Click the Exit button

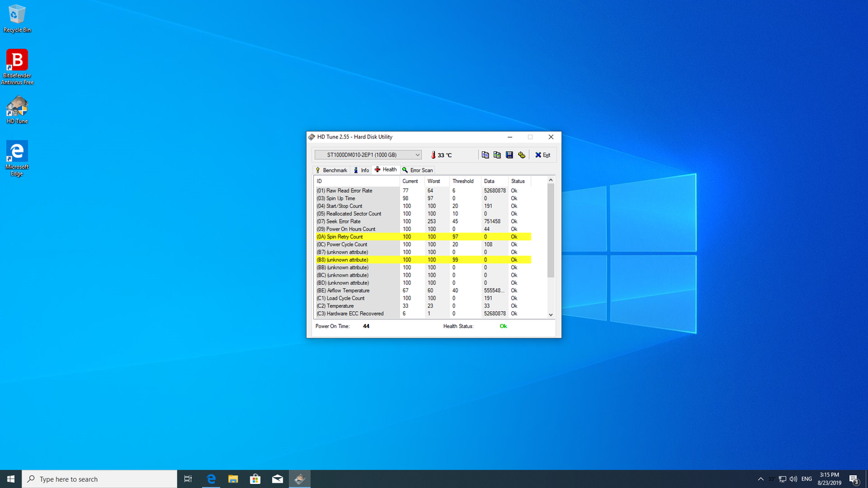click(x=542, y=155)
